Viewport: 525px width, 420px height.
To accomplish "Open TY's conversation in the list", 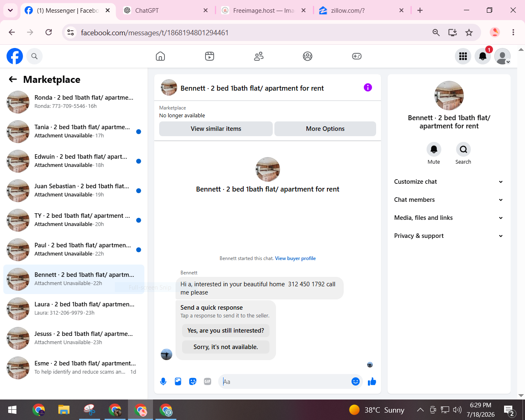I will pos(74,220).
